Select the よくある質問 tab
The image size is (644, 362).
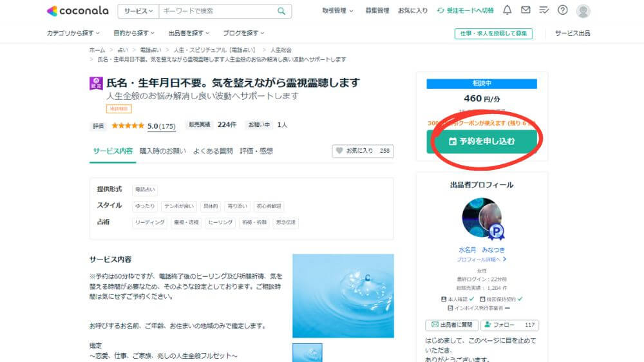(213, 151)
